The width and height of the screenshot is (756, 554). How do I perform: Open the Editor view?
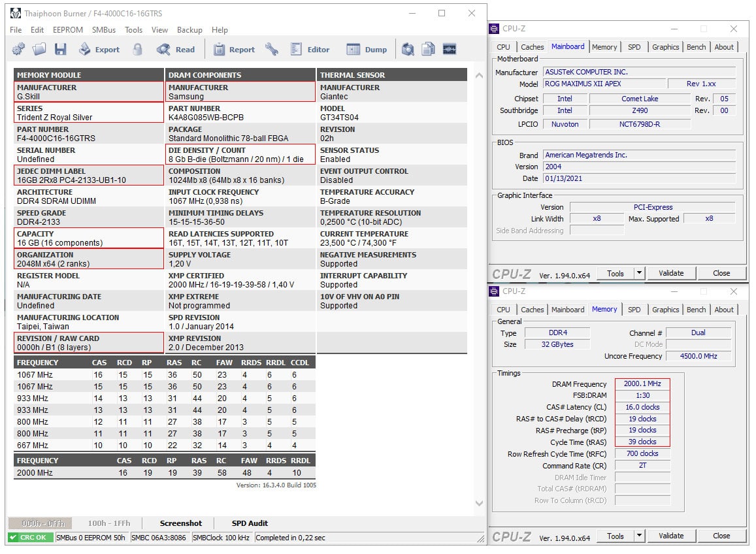(x=310, y=49)
